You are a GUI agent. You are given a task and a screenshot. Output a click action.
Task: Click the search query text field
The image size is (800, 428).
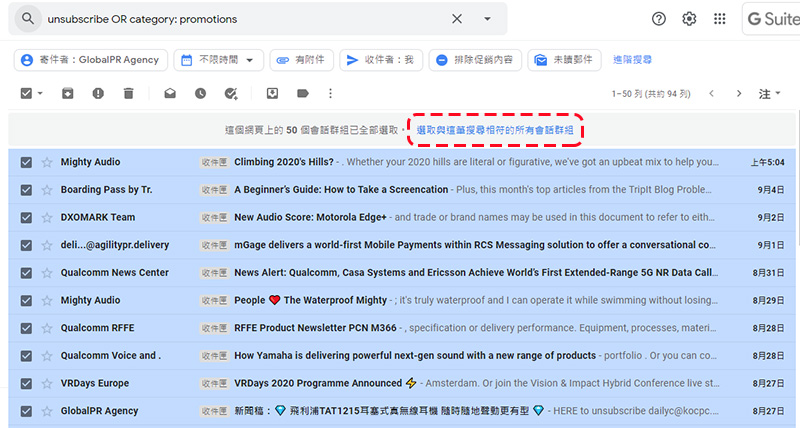245,19
